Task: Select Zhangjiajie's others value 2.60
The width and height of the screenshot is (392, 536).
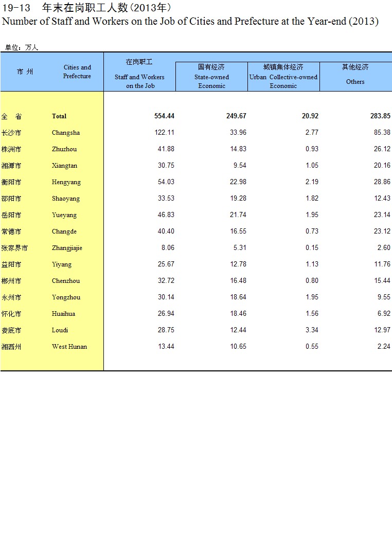Action: tap(383, 247)
